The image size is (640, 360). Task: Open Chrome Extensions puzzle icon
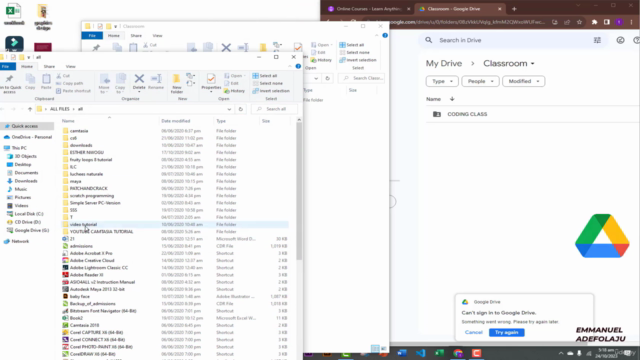tap(594, 22)
